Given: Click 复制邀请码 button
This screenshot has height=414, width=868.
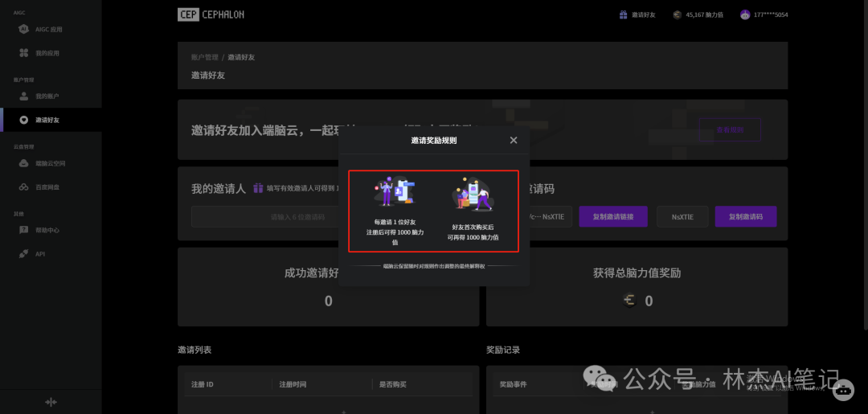Looking at the screenshot, I should pos(746,216).
